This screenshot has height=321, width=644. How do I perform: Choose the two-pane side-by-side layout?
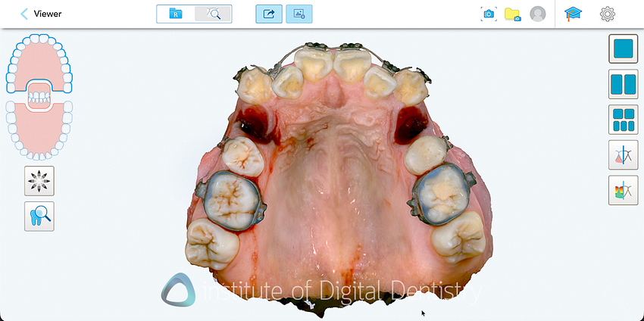(623, 84)
